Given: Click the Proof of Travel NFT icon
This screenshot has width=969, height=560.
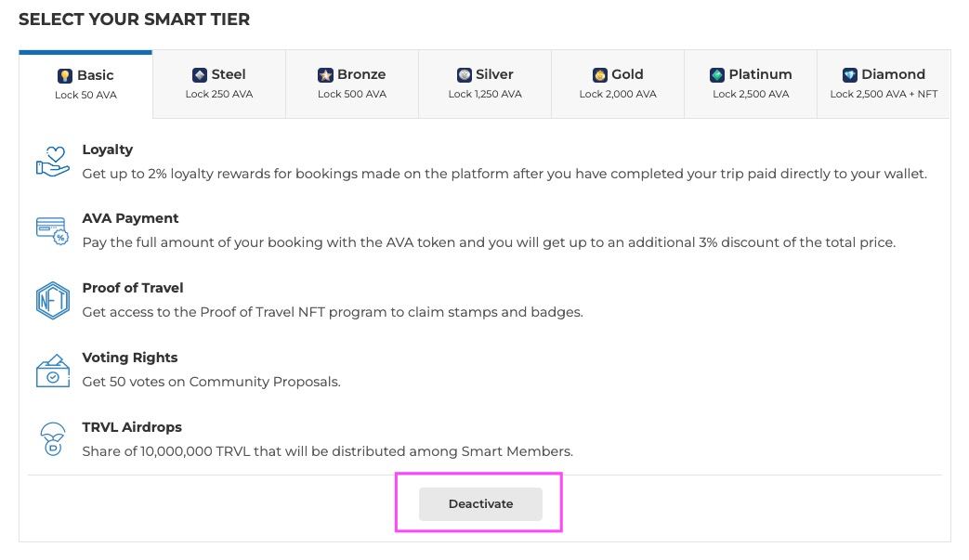Looking at the screenshot, I should pos(52,300).
